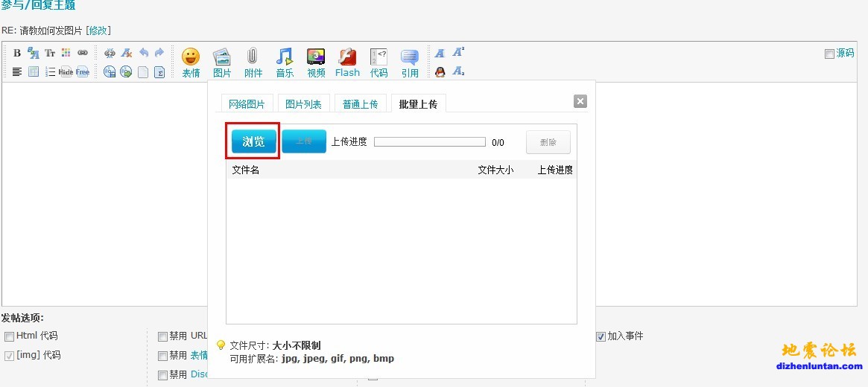
Task: Click the 文件名 column header
Action: coord(246,170)
